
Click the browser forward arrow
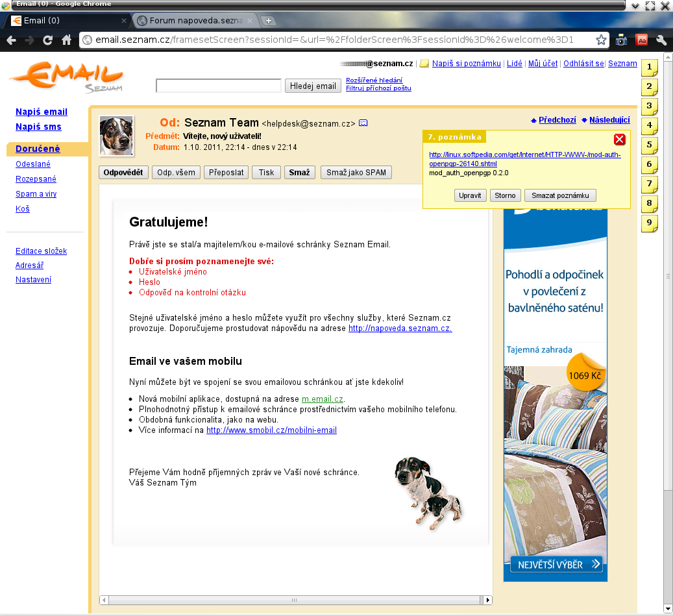tap(30, 40)
